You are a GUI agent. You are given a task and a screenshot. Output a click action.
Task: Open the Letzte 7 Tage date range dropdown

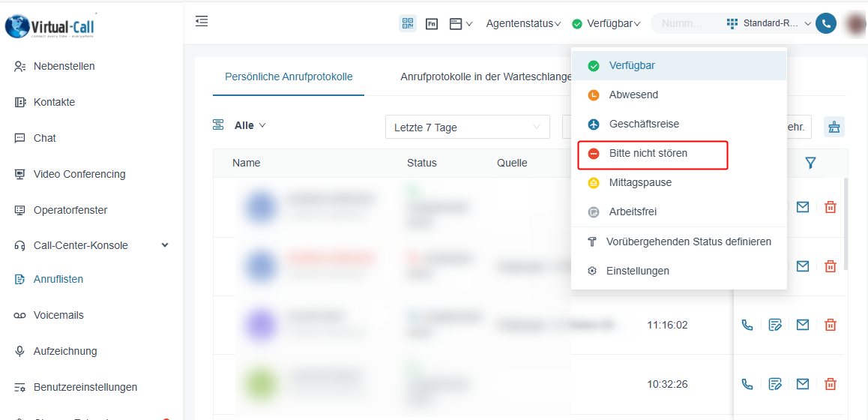(468, 127)
